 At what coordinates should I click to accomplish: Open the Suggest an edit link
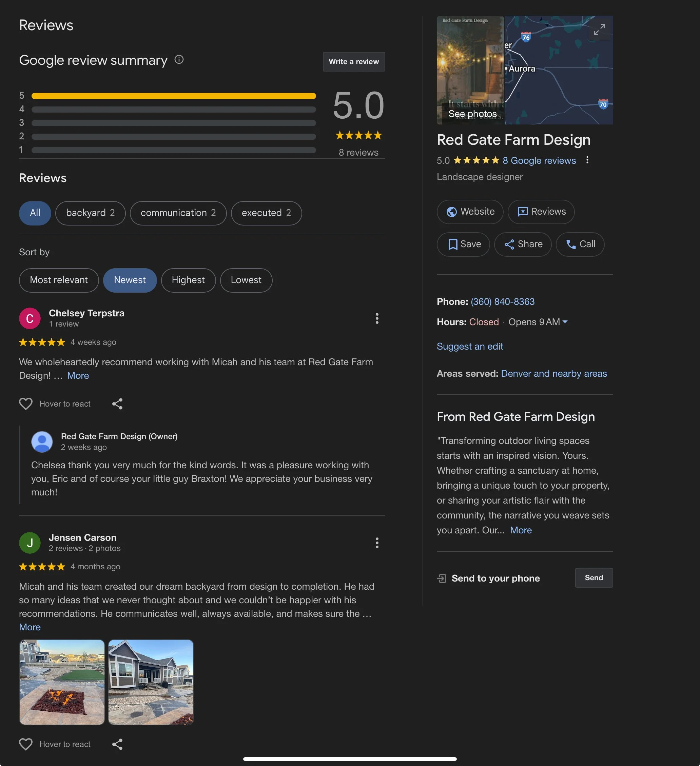(470, 346)
